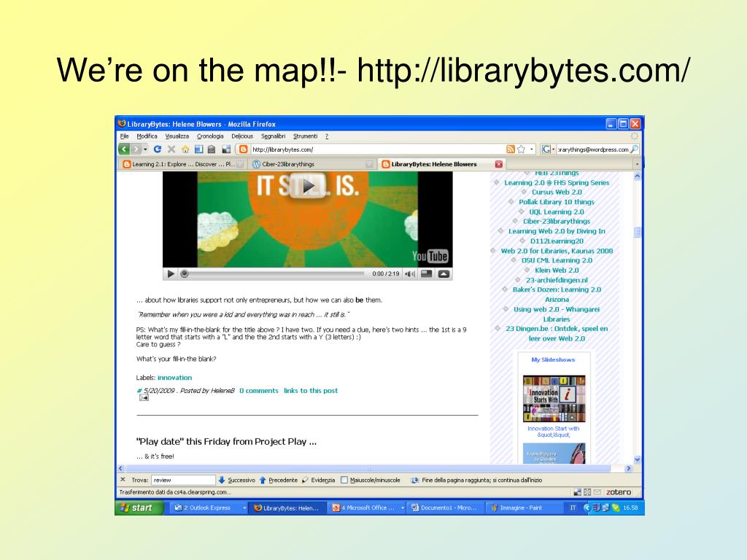The width and height of the screenshot is (747, 560).
Task: Open the Delicious menu
Action: (x=242, y=136)
